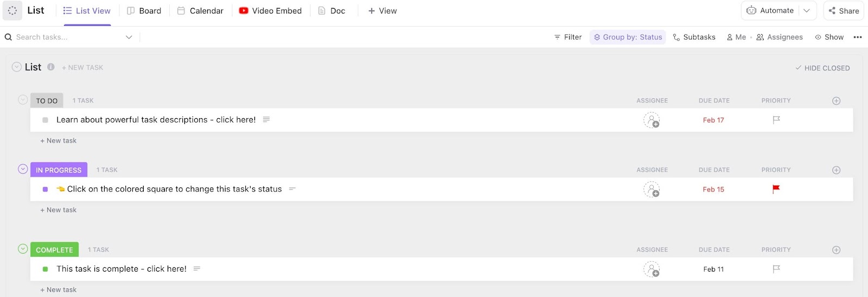This screenshot has height=297, width=868.
Task: Open assignee icon for the in-progress task
Action: click(x=652, y=189)
